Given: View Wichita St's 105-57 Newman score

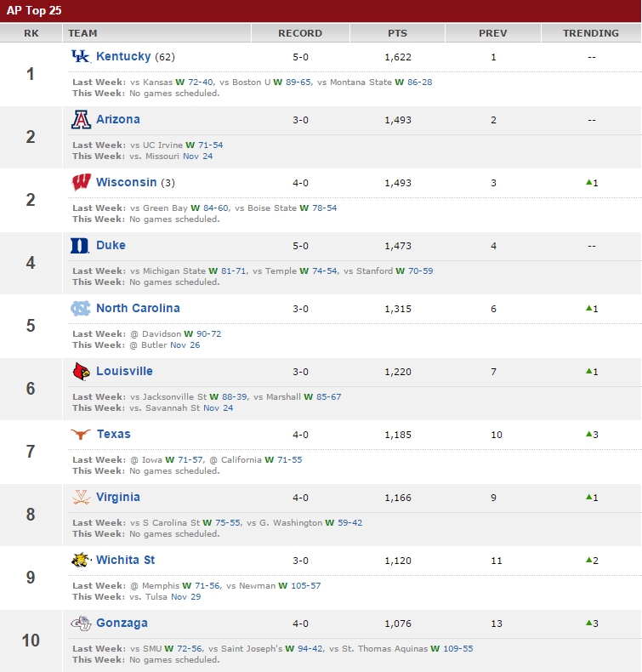Looking at the screenshot, I should pos(306,586).
